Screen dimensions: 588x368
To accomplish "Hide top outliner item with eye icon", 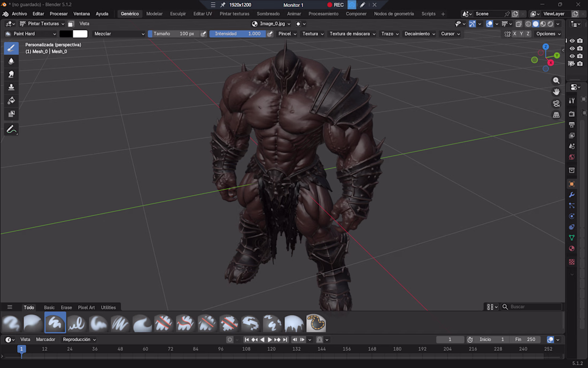I will [572, 41].
